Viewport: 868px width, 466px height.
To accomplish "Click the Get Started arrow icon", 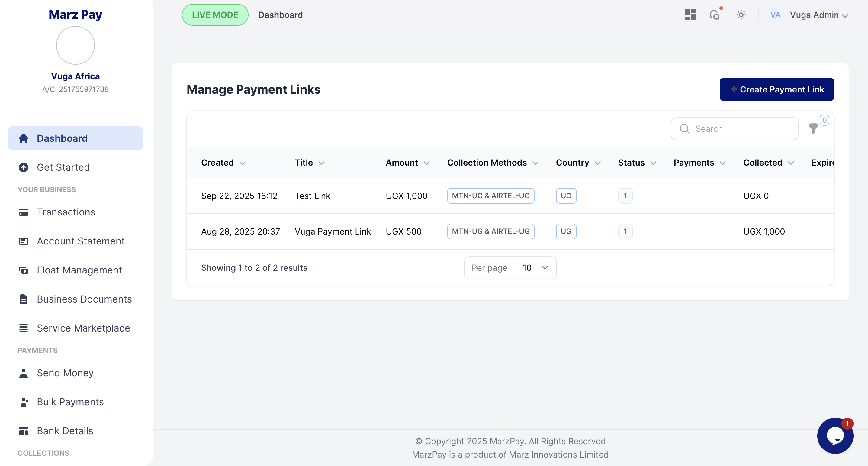I will pyautogui.click(x=24, y=167).
